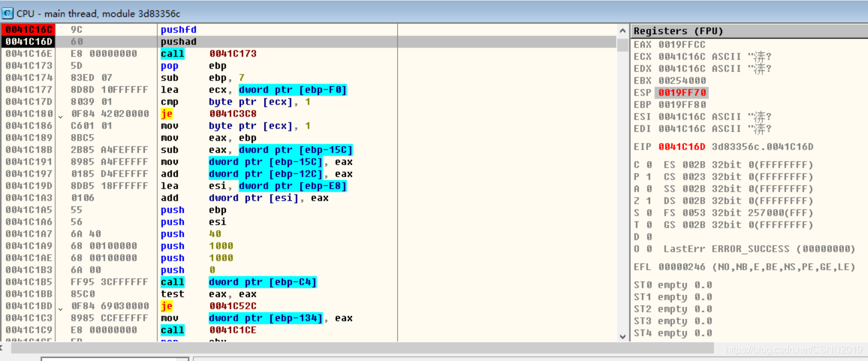Select the add dword ptr [esi], eax line

(x=244, y=198)
